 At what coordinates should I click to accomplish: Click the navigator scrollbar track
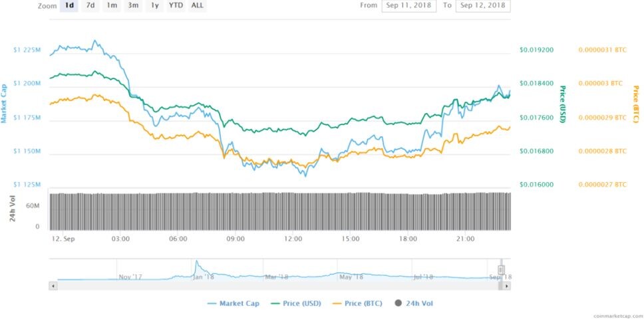click(277, 285)
